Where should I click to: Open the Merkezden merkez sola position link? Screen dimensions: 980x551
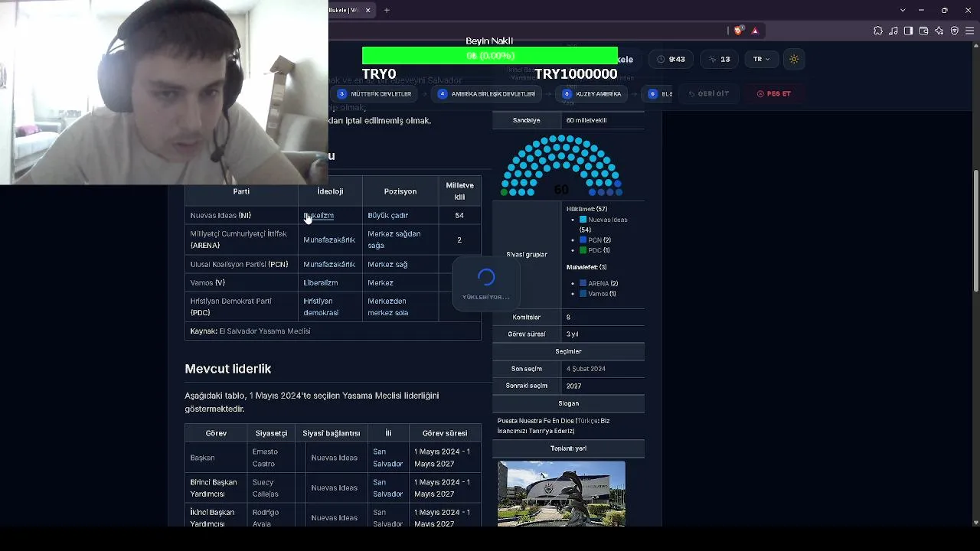pos(387,307)
